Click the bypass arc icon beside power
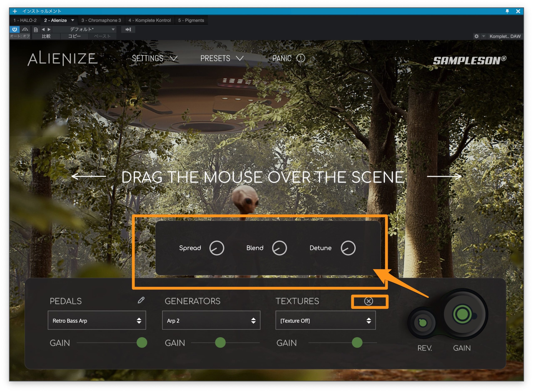This screenshot has width=533, height=392. pos(25,29)
